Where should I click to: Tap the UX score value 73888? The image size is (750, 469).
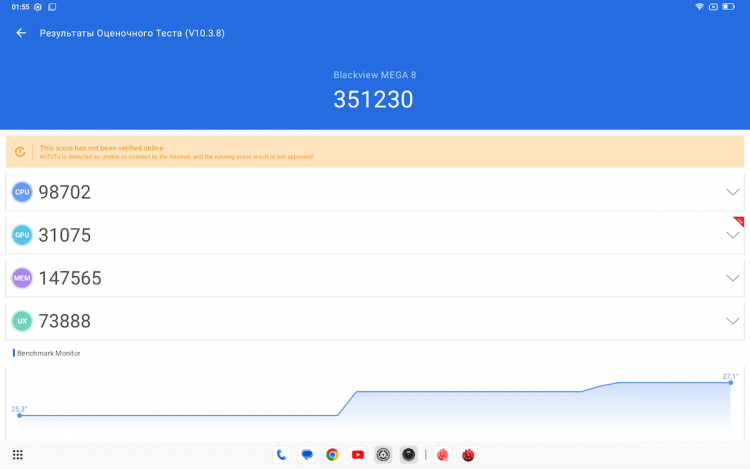pyautogui.click(x=65, y=321)
